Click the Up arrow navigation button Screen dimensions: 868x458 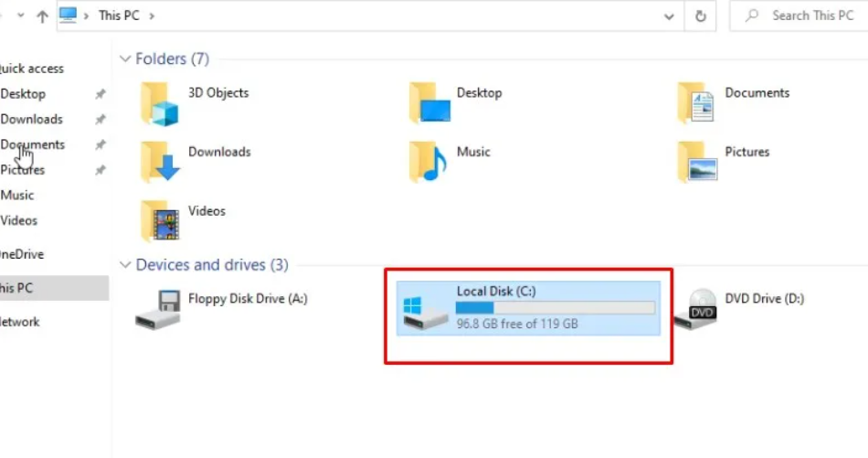point(42,16)
